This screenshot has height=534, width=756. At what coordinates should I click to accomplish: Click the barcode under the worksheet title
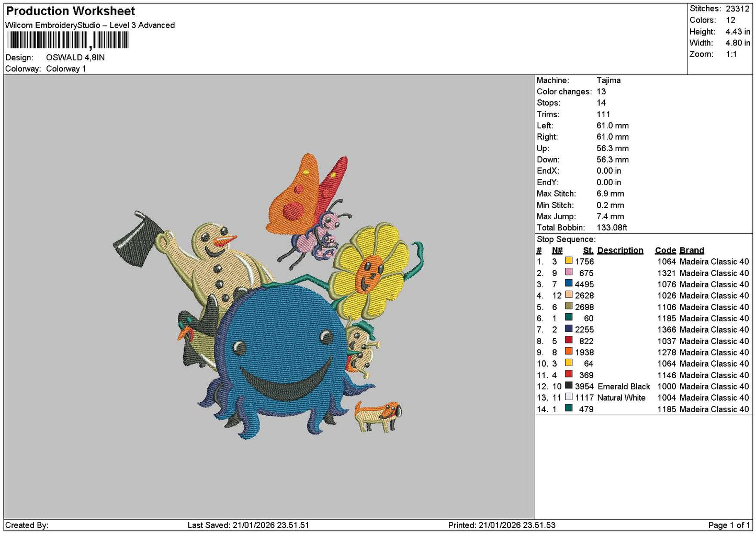point(67,40)
